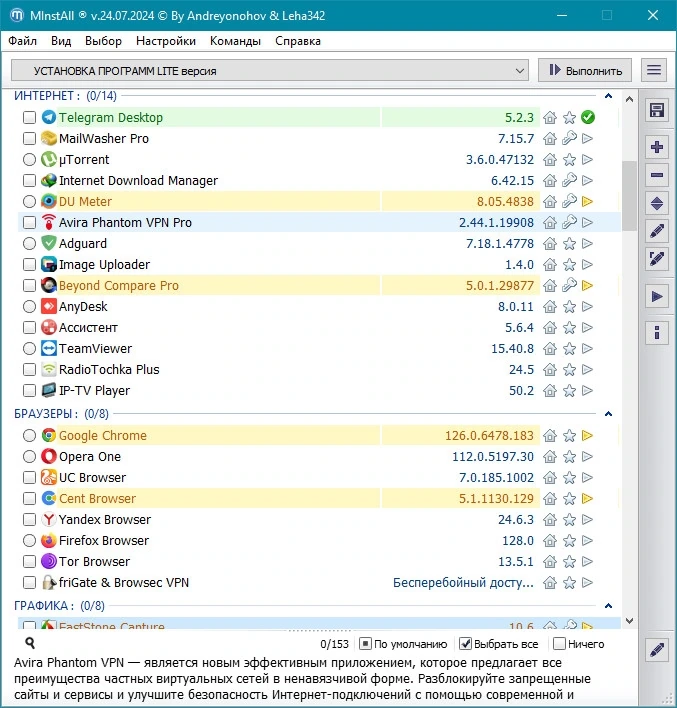Click the Cent Browser version 5.1.1130.129
The width and height of the screenshot is (677, 708).
tap(496, 498)
